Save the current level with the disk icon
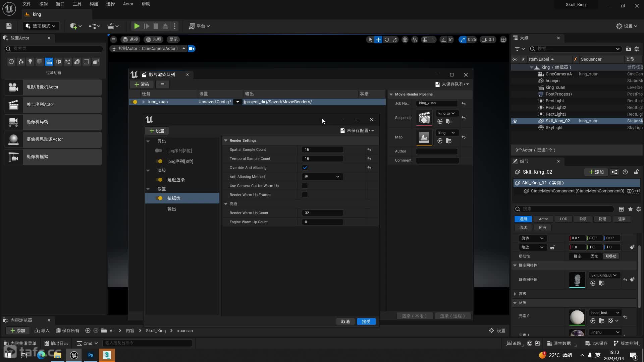Image resolution: width=644 pixels, height=362 pixels. click(9, 26)
